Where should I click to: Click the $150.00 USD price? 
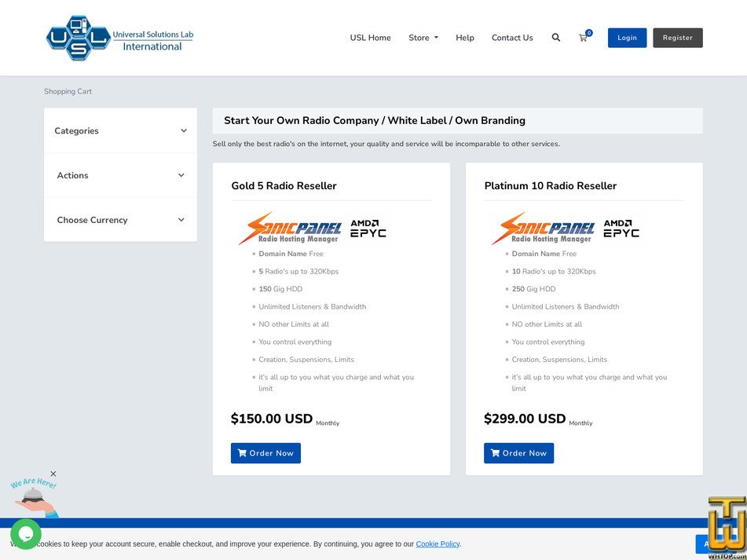coord(272,419)
